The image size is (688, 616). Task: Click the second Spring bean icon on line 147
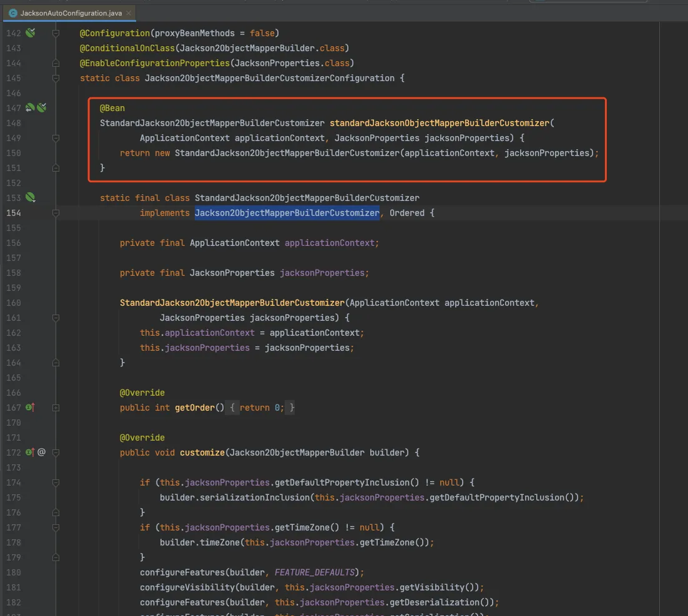41,108
